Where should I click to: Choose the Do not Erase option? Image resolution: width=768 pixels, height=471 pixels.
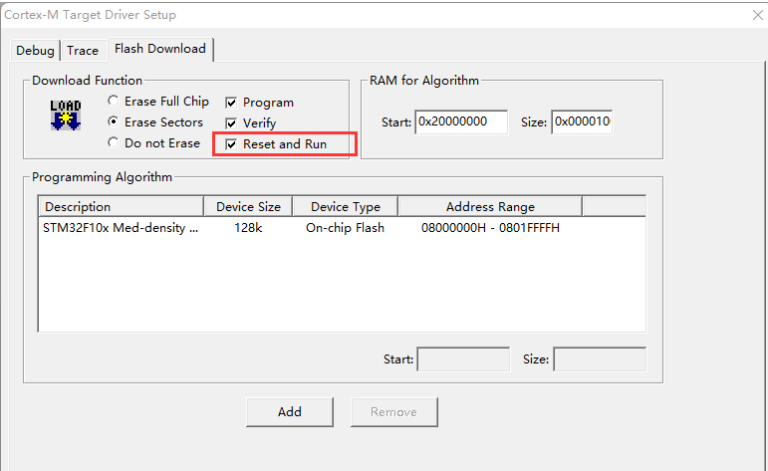point(113,143)
